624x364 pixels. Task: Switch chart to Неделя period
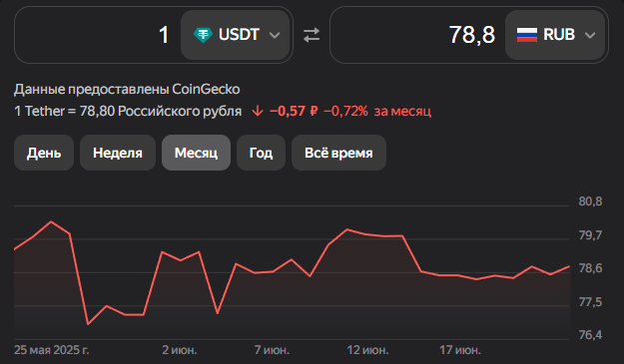[118, 153]
